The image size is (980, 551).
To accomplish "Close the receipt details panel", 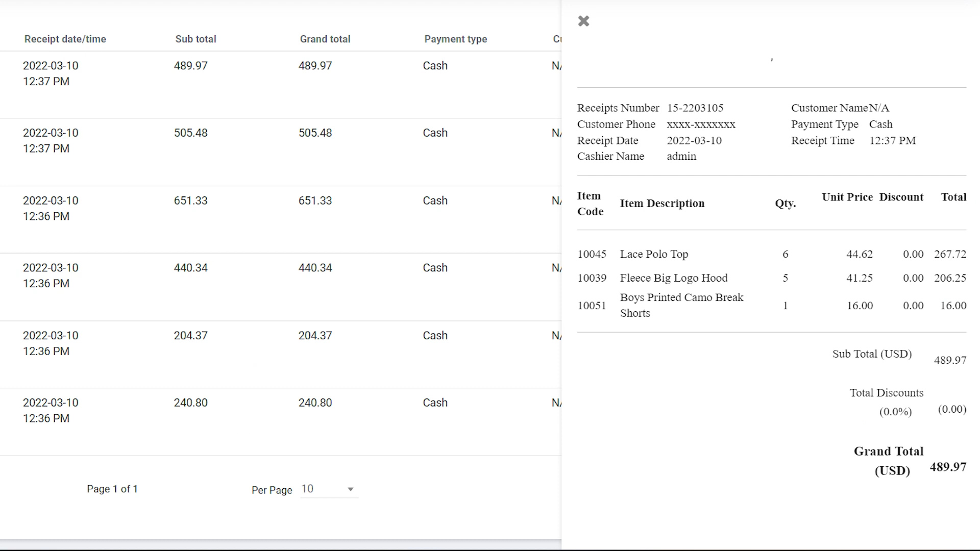I will pyautogui.click(x=583, y=21).
